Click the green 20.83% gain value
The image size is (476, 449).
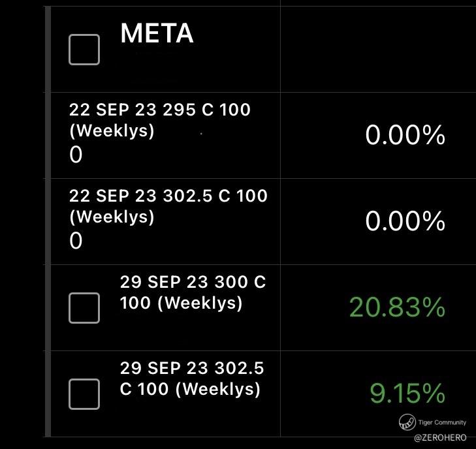(396, 307)
